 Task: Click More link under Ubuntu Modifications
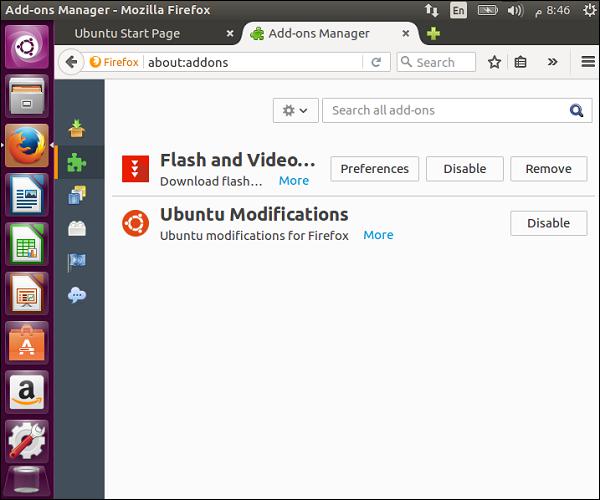(x=378, y=235)
